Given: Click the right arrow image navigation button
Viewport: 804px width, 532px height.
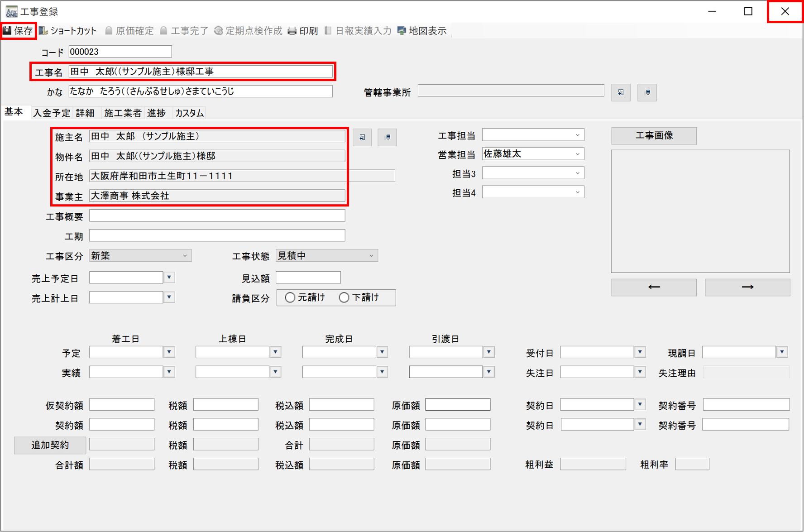Looking at the screenshot, I should pyautogui.click(x=747, y=287).
